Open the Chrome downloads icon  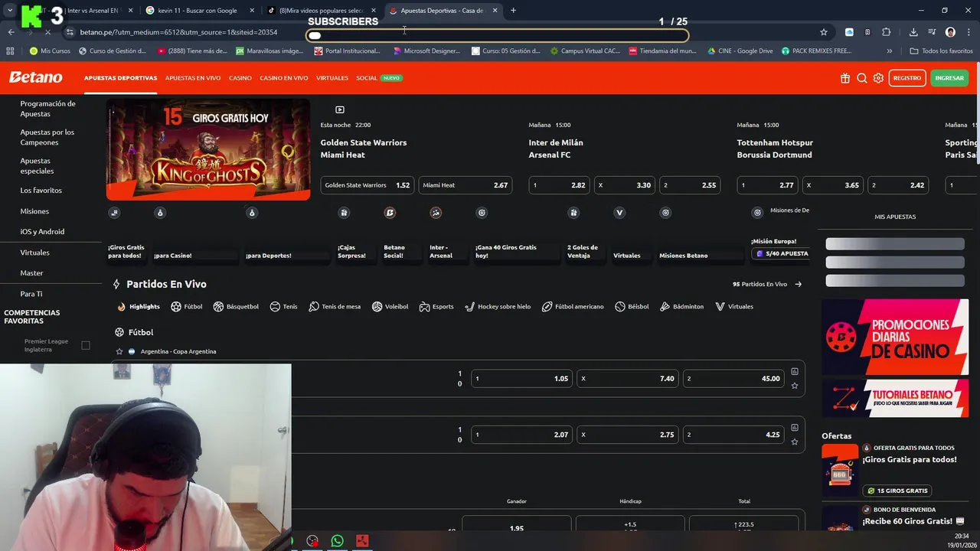pyautogui.click(x=913, y=32)
